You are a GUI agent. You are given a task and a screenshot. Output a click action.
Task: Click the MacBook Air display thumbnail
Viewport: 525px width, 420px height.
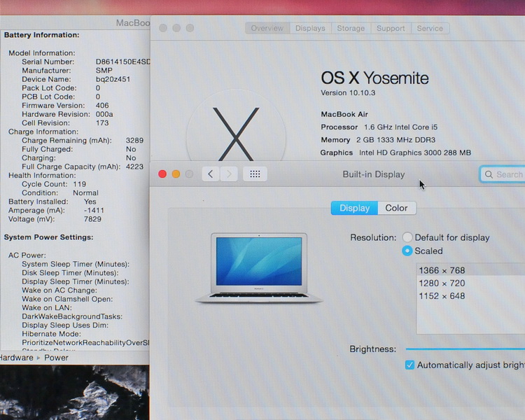click(259, 268)
